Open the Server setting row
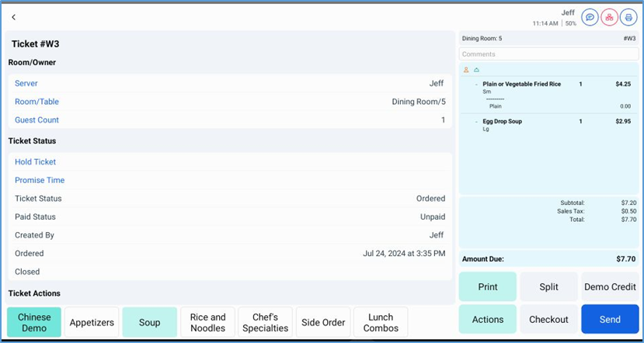 [x=230, y=84]
